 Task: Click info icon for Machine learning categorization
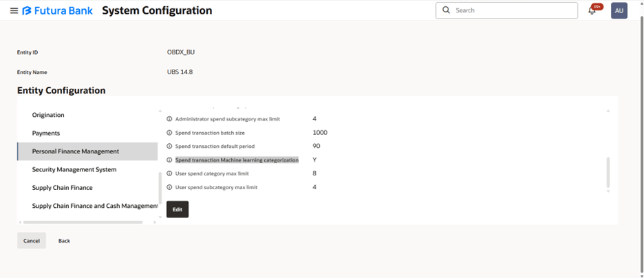click(x=170, y=160)
